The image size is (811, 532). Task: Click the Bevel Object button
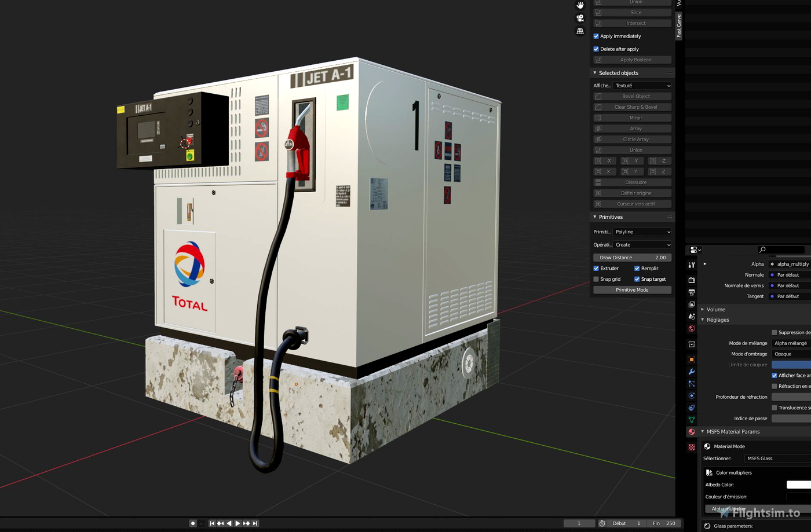[633, 96]
